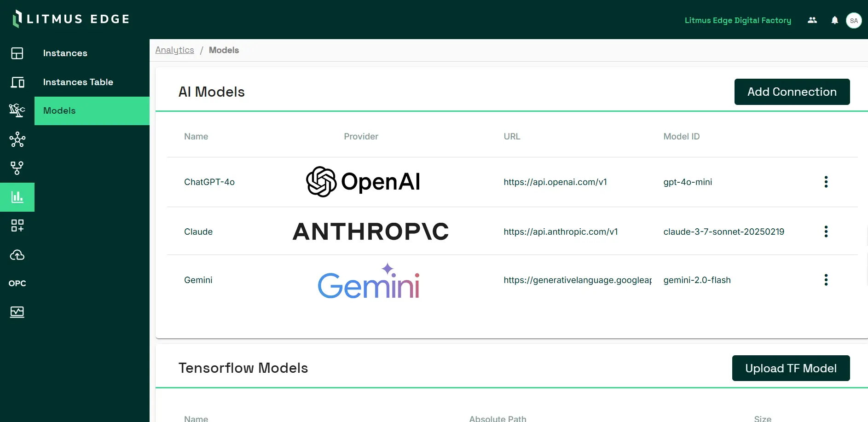Open options menu for ChatGPT-4o row
This screenshot has width=868, height=422.
826,182
